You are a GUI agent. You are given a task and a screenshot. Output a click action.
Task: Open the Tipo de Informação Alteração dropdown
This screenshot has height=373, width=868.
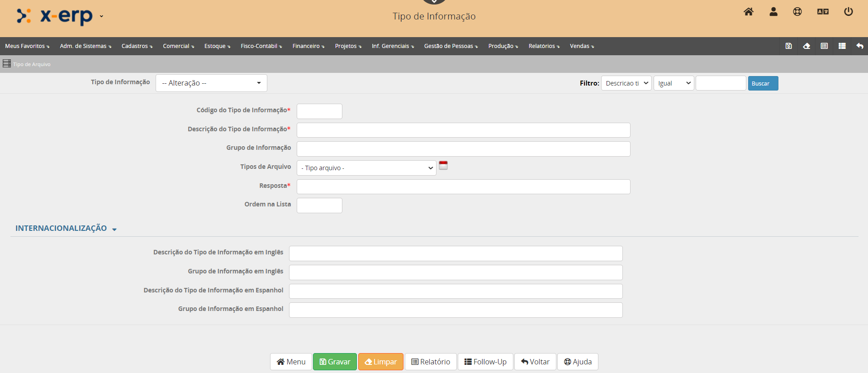(211, 83)
